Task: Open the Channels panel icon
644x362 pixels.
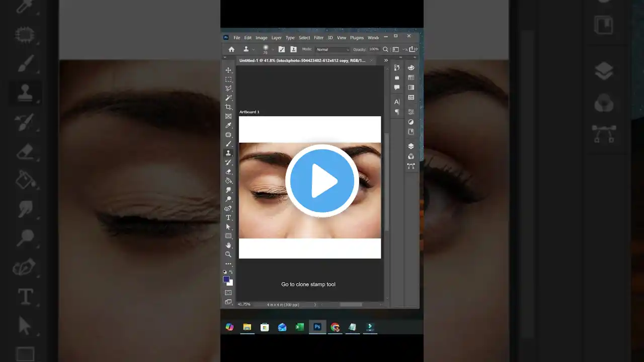Action: [x=411, y=156]
